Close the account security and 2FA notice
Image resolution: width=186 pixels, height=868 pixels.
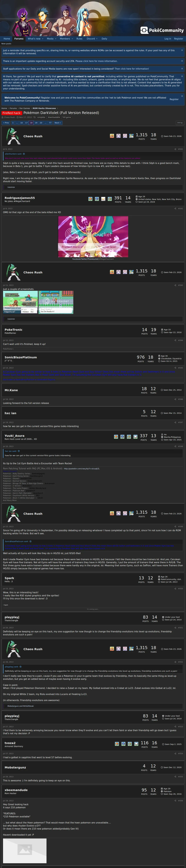pos(182,61)
